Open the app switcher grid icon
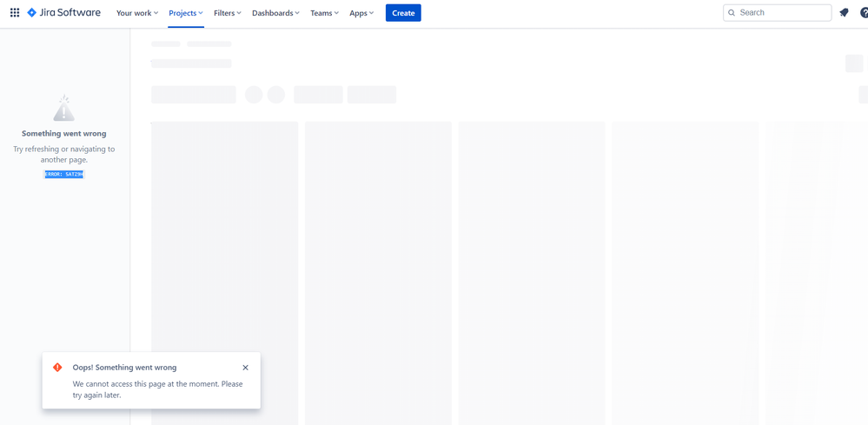Screen dimensions: 868x425 point(15,13)
